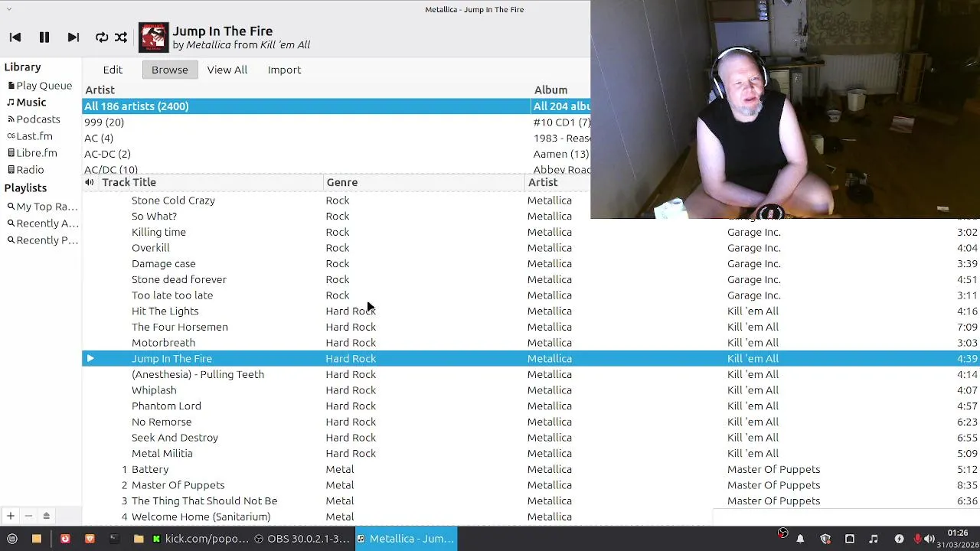Click the speaker icon column header
This screenshot has height=551, width=980.
[x=90, y=182]
